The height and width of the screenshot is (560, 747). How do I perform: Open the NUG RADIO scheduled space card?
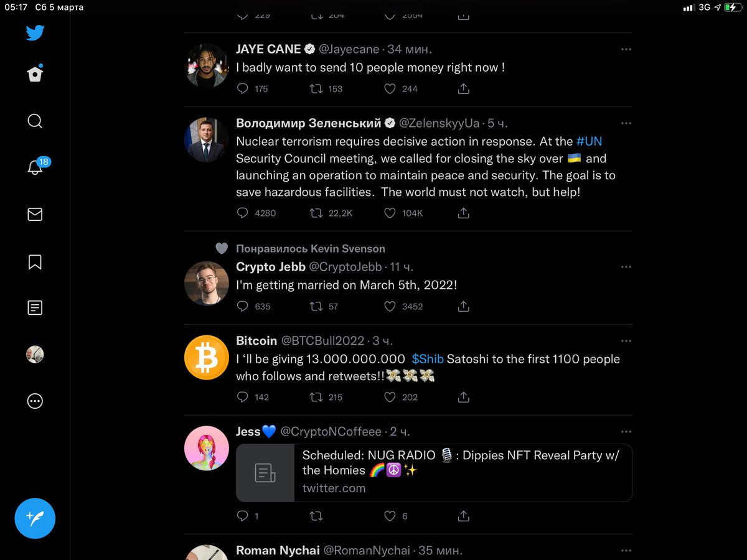point(434,473)
